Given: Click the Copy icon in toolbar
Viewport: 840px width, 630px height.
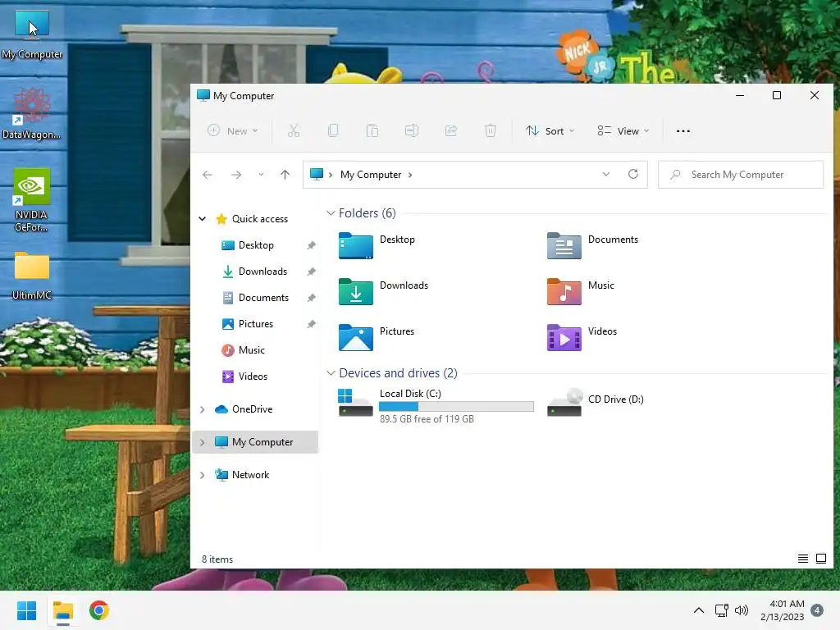Looking at the screenshot, I should [333, 130].
